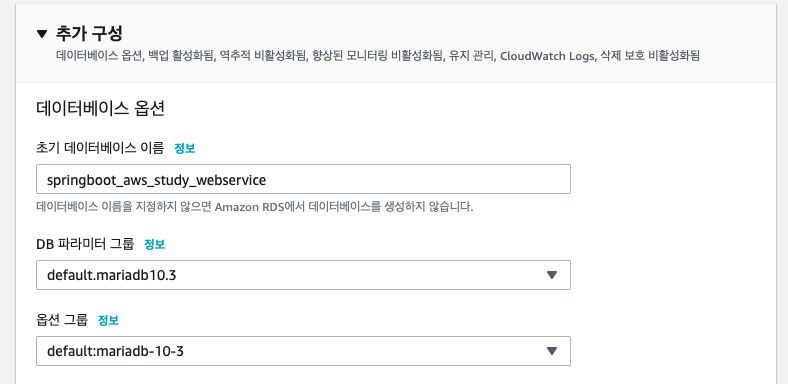Click the 옵션 그룹 label

[x=62, y=320]
